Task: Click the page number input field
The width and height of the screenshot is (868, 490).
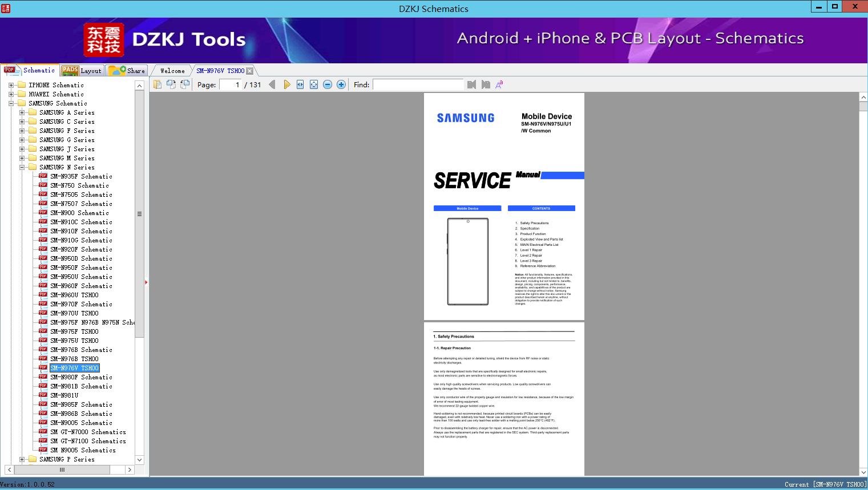Action: (231, 84)
